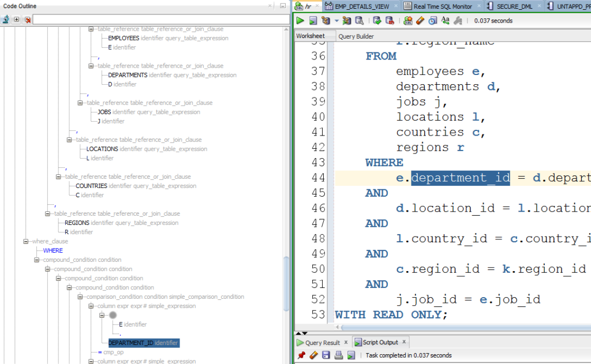Collapse the LOCATIONS table_reference node
This screenshot has height=364, width=591.
click(69, 140)
